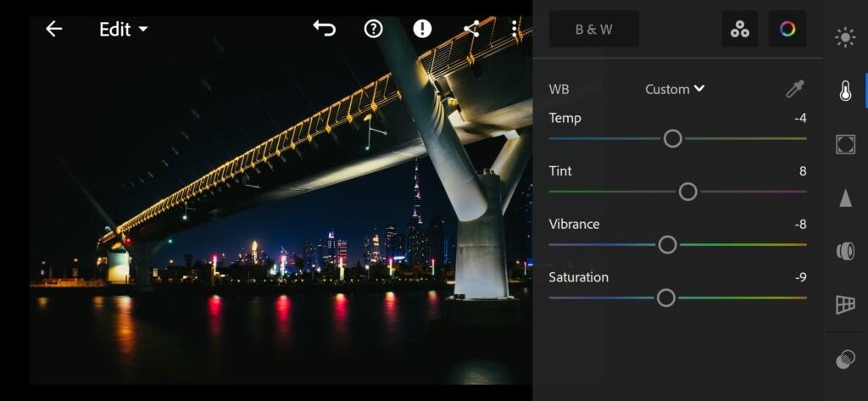Screen dimensions: 868x401
Task: Open the Geometry grid icon
Action: [845, 304]
